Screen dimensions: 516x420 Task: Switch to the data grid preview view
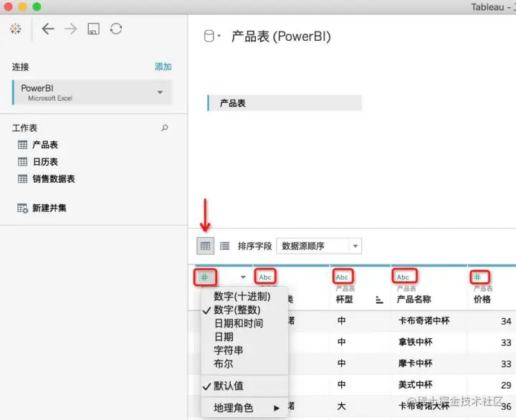point(206,246)
